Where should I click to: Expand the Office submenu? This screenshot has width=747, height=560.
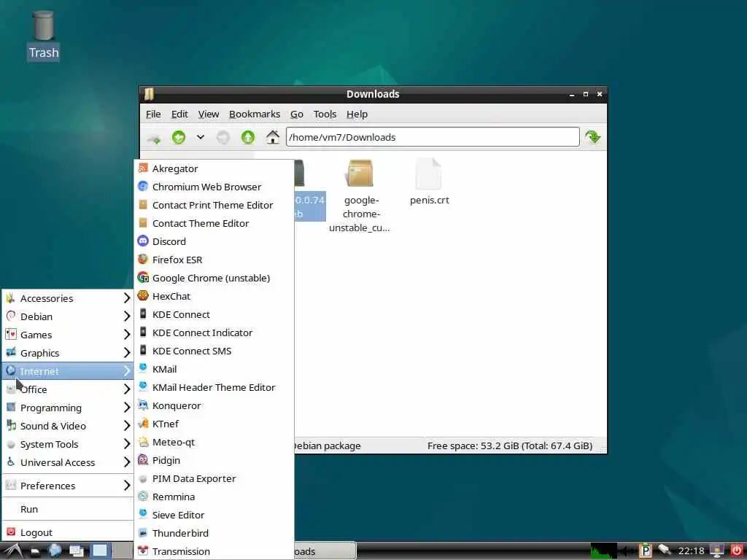click(x=68, y=389)
